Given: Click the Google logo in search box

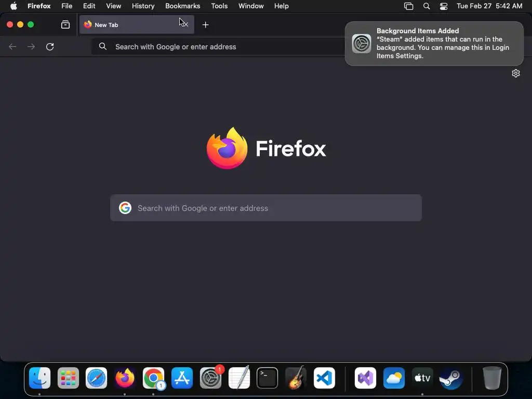Looking at the screenshot, I should [125, 208].
